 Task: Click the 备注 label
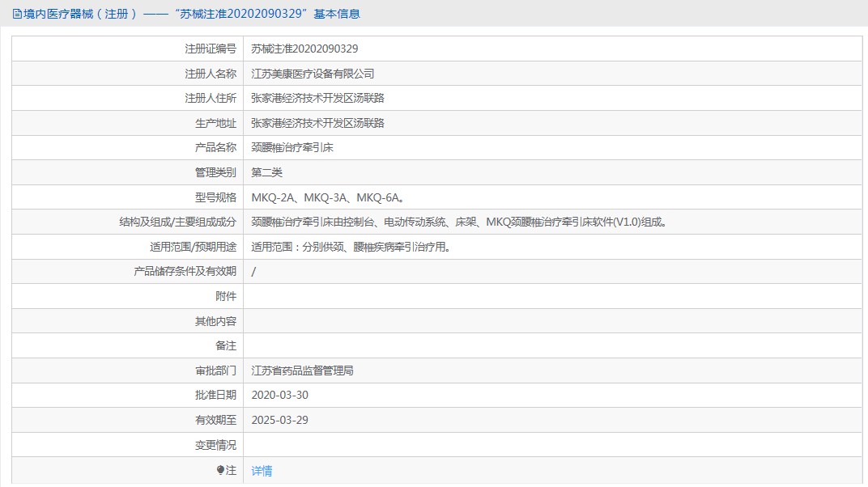click(x=226, y=345)
